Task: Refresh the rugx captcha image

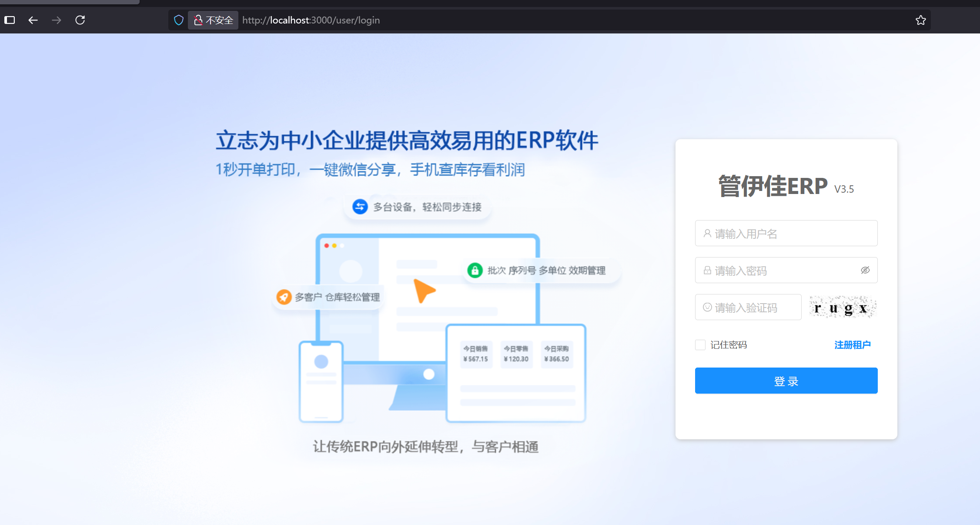Action: point(842,308)
